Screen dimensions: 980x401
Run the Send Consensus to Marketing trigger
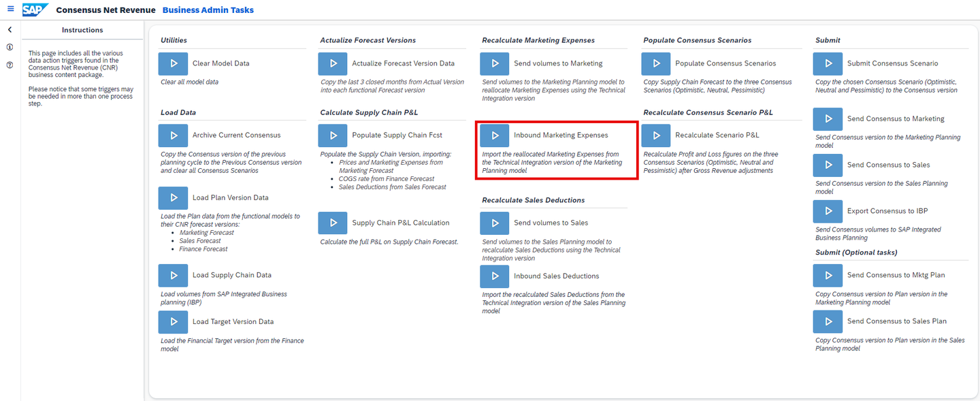pos(828,118)
